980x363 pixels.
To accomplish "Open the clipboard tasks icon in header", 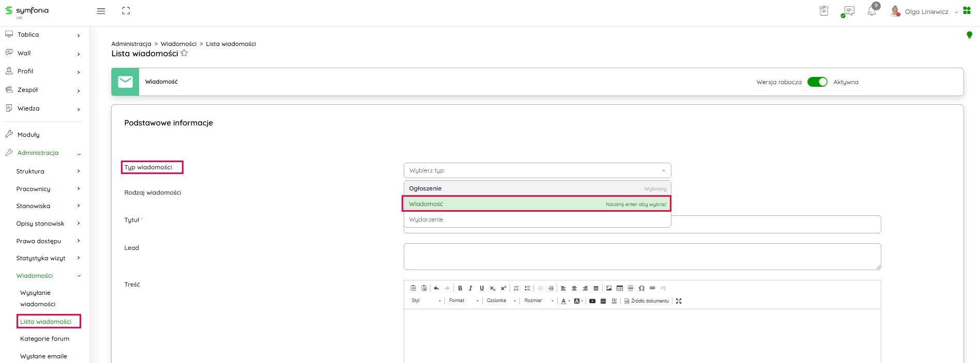I will (x=824, y=11).
